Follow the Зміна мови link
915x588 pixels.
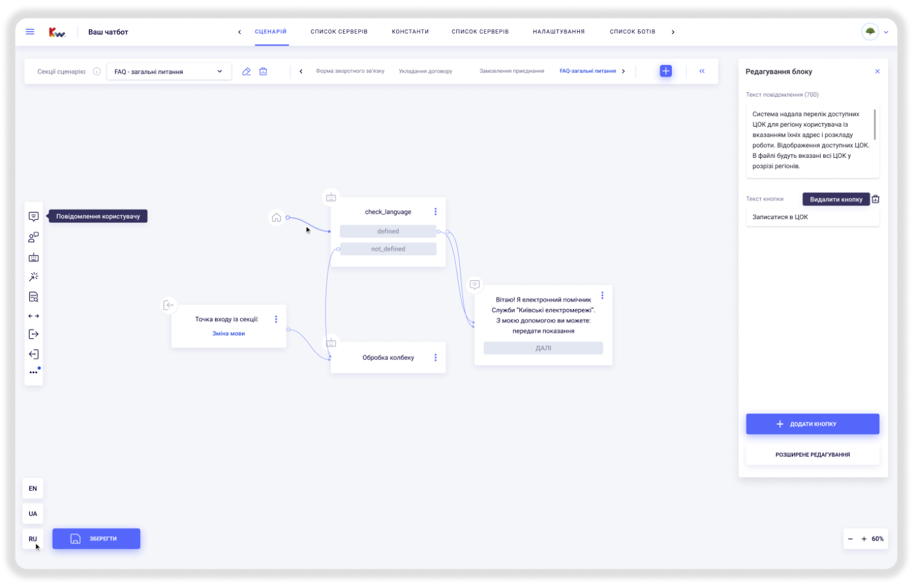pos(228,334)
